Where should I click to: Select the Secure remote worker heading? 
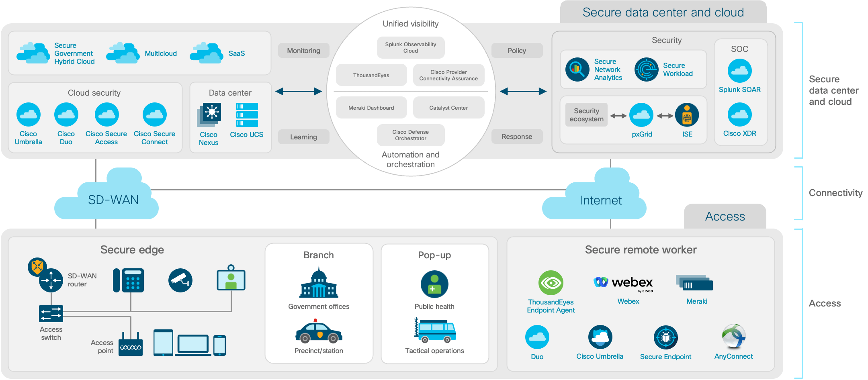641,250
